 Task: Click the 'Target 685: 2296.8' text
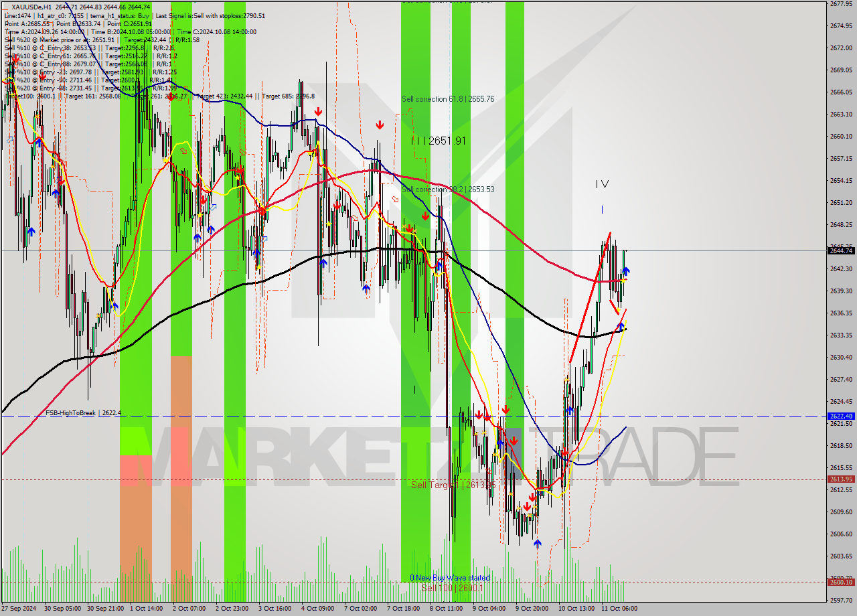(288, 96)
